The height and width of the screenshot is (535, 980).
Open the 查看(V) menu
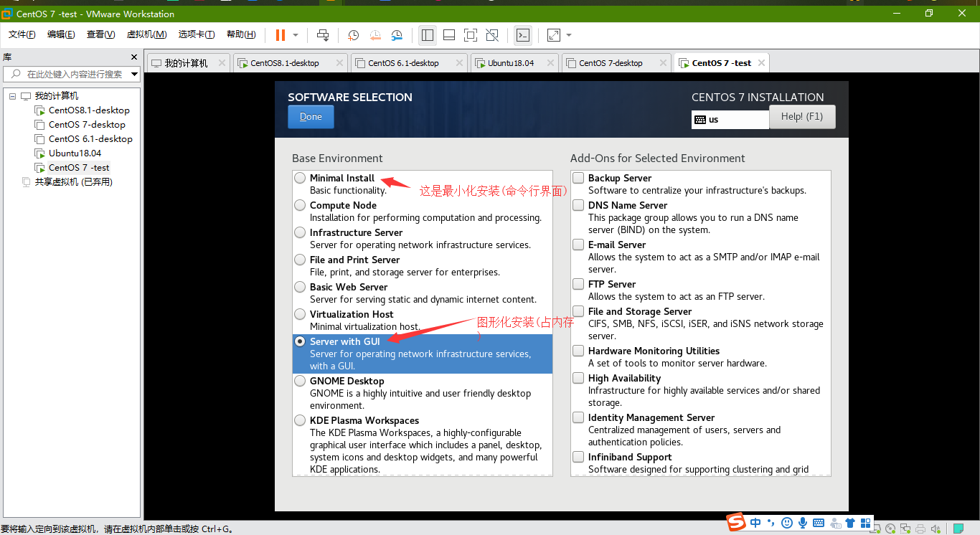pos(100,34)
